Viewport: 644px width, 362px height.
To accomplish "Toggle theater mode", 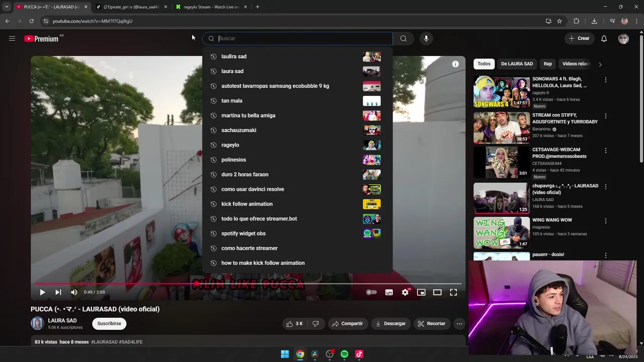I will 437,292.
